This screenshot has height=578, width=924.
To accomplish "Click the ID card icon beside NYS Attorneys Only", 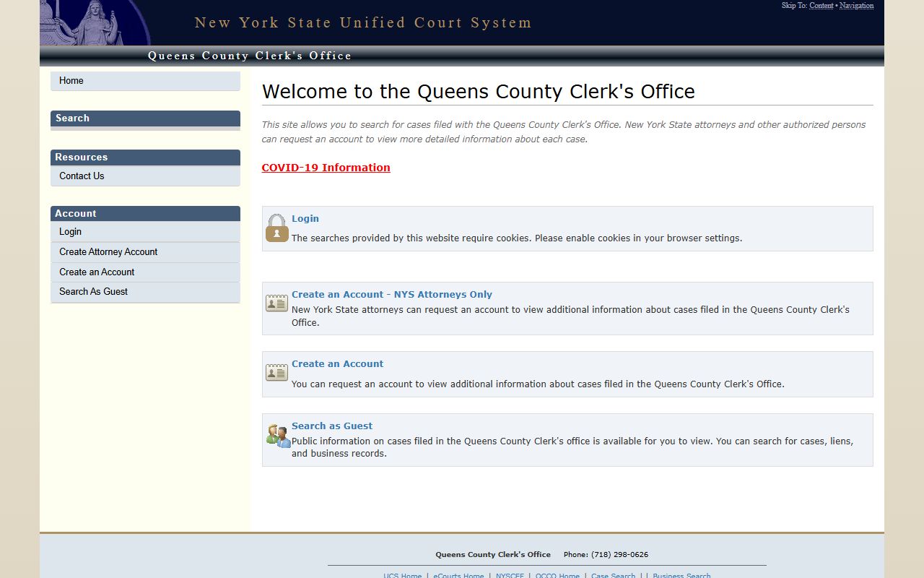I will click(x=276, y=303).
